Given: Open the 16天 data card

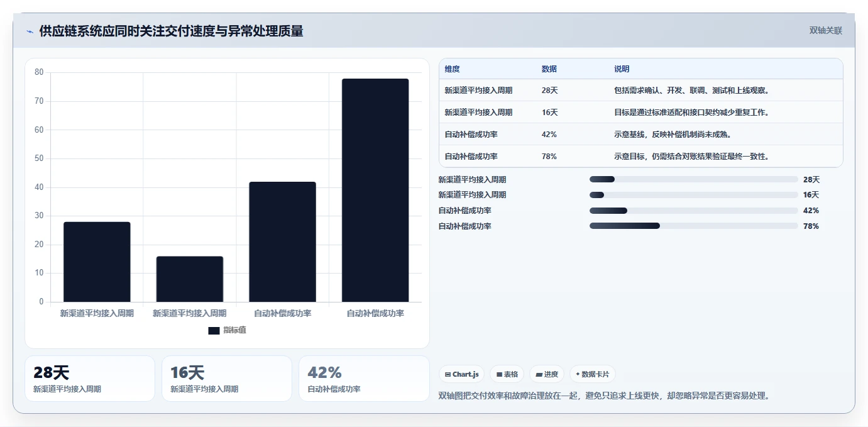Looking at the screenshot, I should 227,379.
